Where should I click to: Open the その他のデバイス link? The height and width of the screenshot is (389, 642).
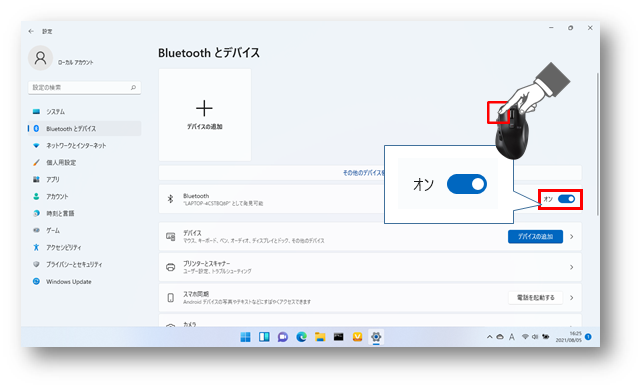click(363, 173)
